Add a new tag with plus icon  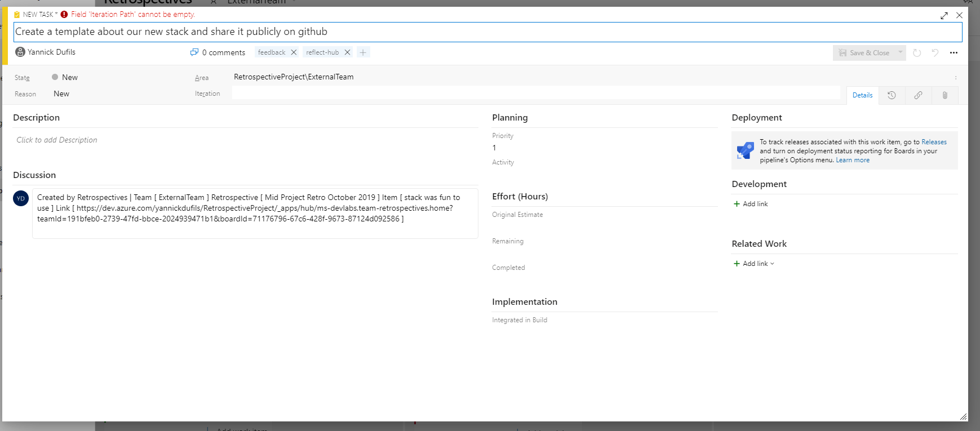(x=363, y=52)
